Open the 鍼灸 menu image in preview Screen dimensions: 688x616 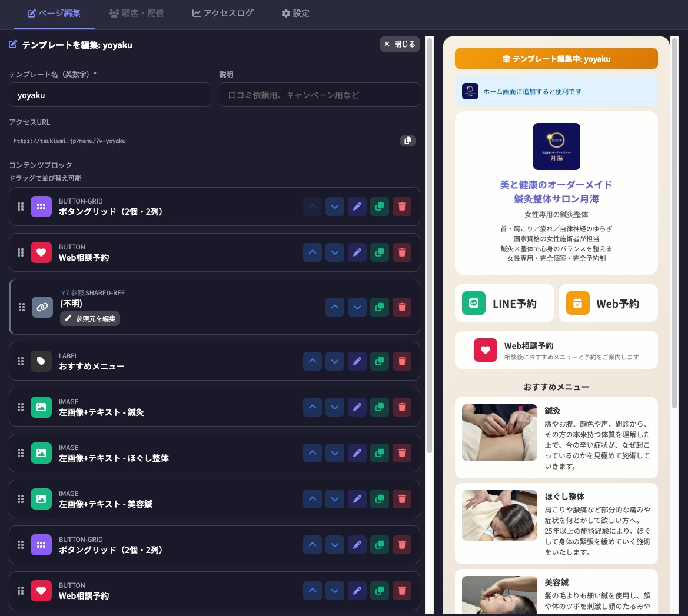click(x=499, y=432)
